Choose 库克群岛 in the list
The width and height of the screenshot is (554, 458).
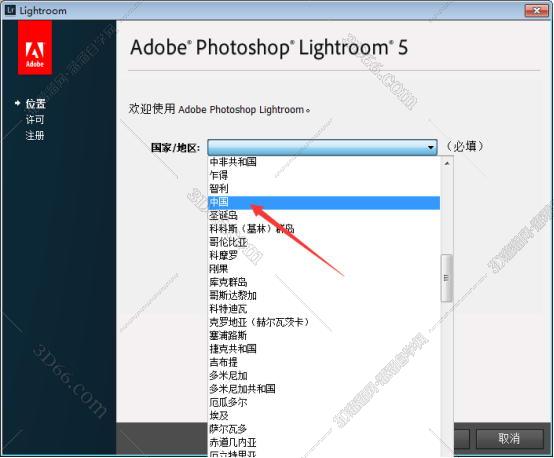[324, 282]
